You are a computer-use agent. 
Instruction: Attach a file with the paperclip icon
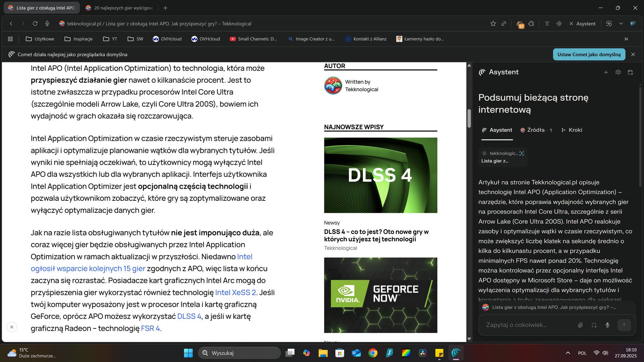[580, 325]
